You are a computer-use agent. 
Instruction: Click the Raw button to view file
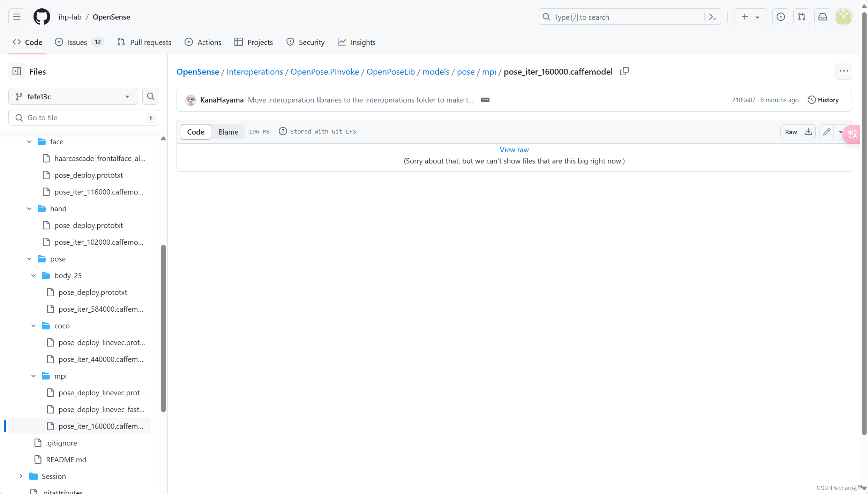[x=791, y=131]
